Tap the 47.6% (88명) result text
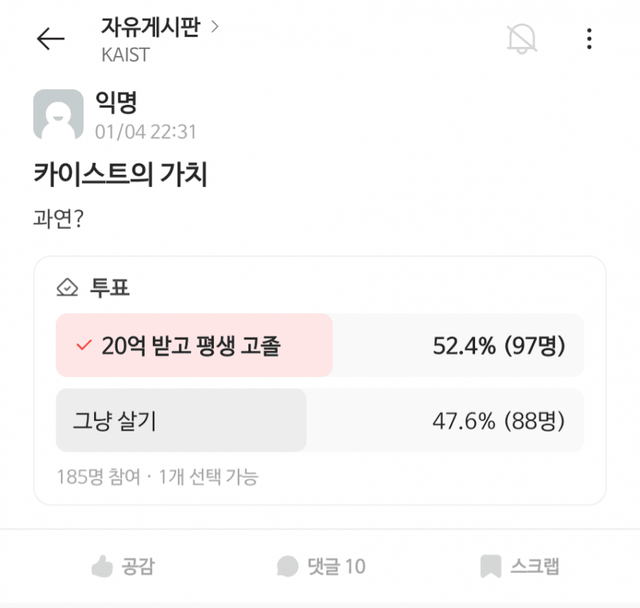Image resolution: width=640 pixels, height=608 pixels. [x=499, y=420]
